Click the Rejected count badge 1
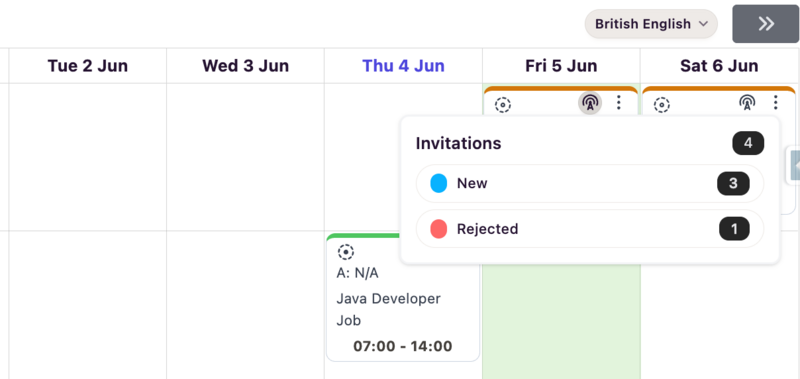Viewport: 800px width, 379px height. 734,229
